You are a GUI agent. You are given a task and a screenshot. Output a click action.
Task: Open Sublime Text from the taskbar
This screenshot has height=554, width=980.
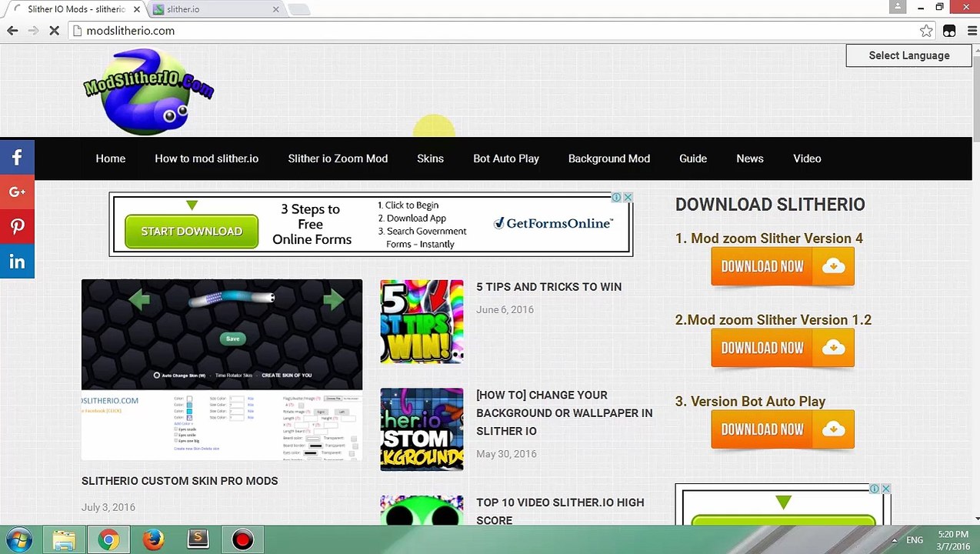click(x=198, y=540)
